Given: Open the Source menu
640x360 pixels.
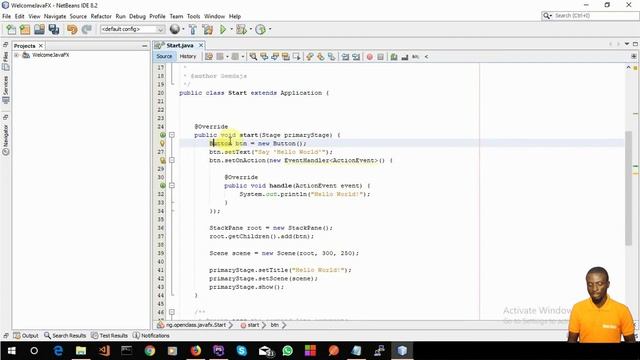Looking at the screenshot, I should coord(78,16).
